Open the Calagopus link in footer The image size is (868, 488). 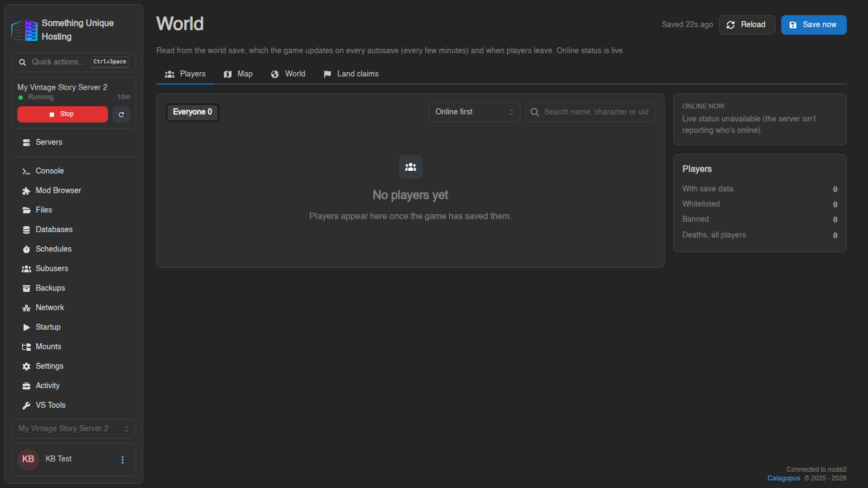(783, 478)
